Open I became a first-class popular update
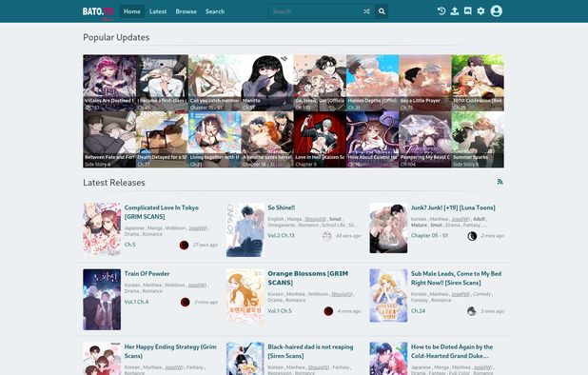This screenshot has height=375, width=588. click(162, 83)
